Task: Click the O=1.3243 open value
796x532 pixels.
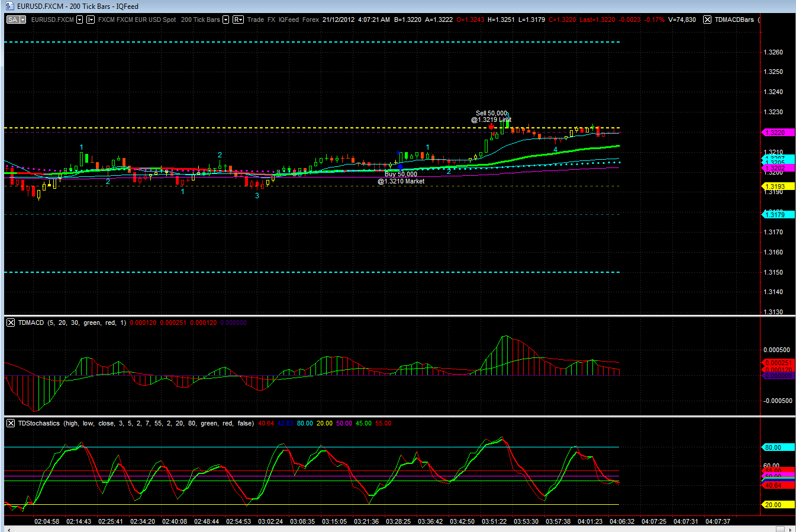Action: pos(470,20)
